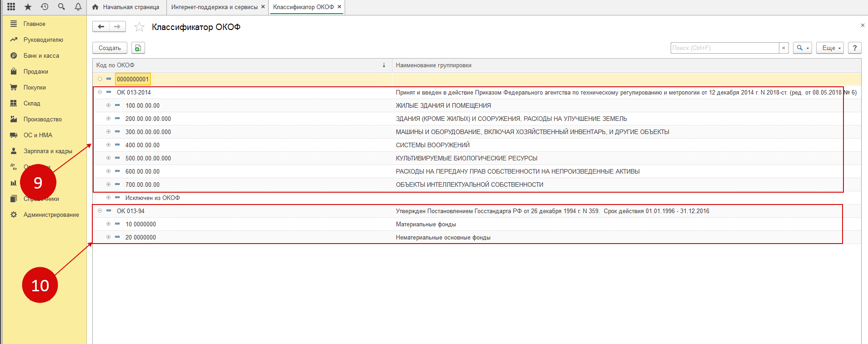Click the ОС и НМА truck icon
The width and height of the screenshot is (868, 344).
[x=14, y=135]
